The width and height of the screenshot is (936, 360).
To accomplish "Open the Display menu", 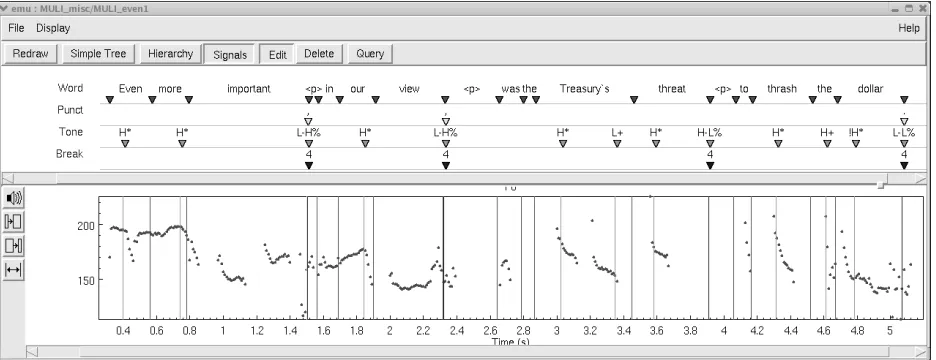I will click(x=53, y=28).
